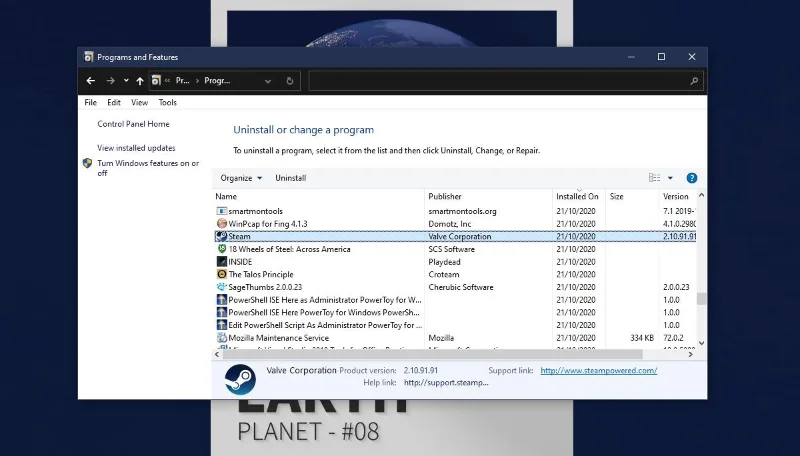Expand the view options dropdown arrow
This screenshot has width=800, height=456.
(x=670, y=178)
